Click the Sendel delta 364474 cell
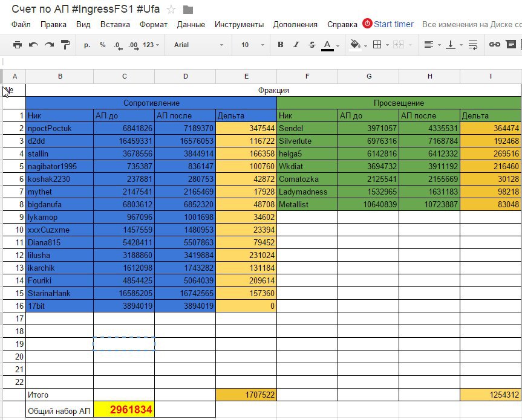Screen dimensions: 522x420 [x=491, y=128]
